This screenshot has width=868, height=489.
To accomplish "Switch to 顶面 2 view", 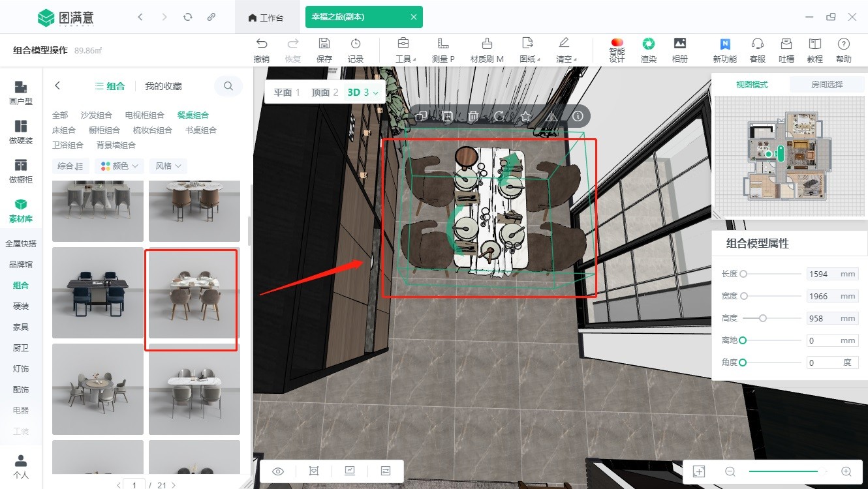I will point(324,93).
